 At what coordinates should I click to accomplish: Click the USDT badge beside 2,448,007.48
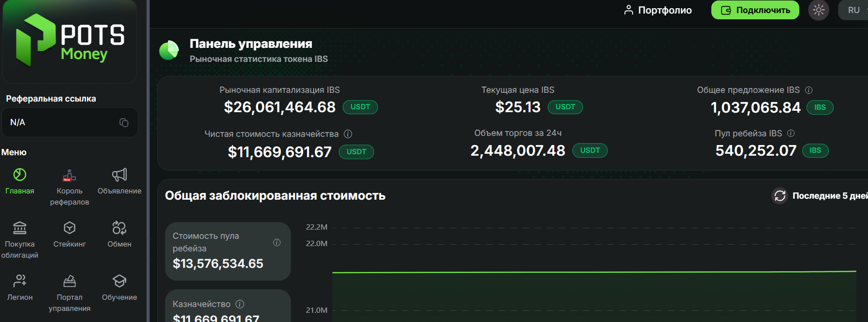tap(590, 150)
